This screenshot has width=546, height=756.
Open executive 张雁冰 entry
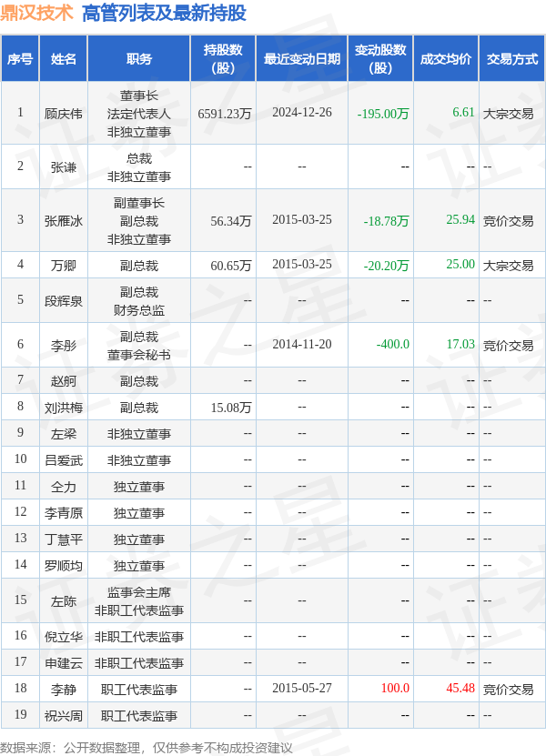pyautogui.click(x=64, y=221)
